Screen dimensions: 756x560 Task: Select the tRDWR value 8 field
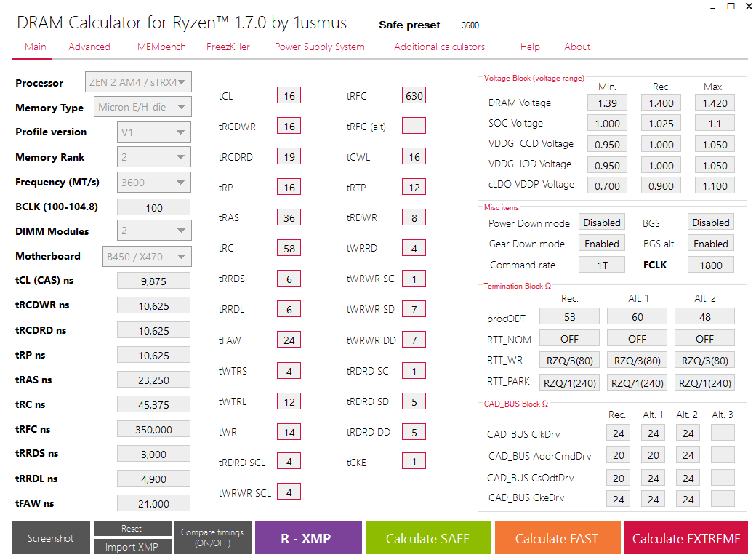414,218
